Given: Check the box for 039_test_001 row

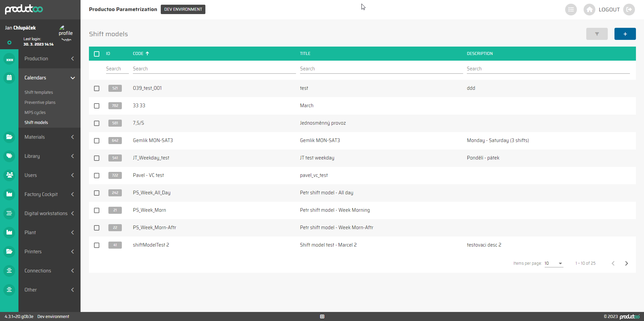Looking at the screenshot, I should pos(97,88).
